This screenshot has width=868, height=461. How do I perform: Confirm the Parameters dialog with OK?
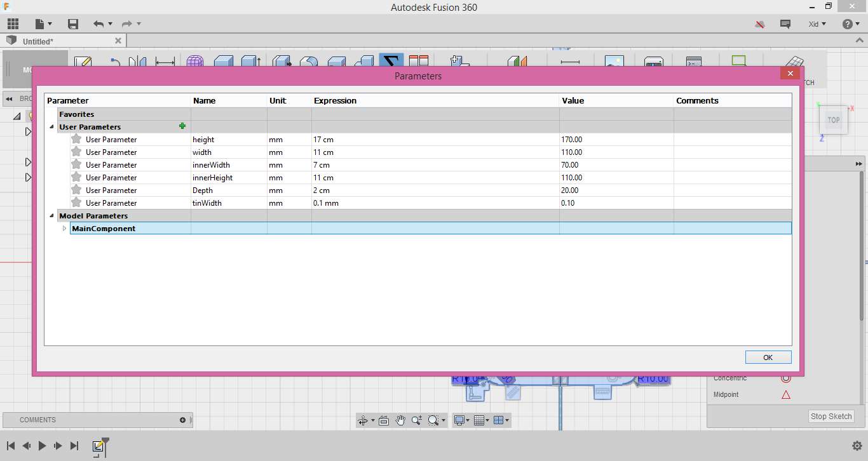click(768, 357)
